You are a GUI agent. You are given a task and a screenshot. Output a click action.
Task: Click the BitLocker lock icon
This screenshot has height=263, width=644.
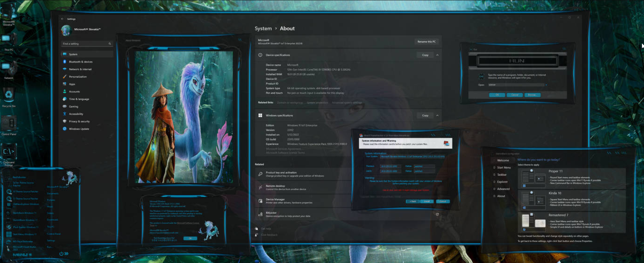coord(260,214)
